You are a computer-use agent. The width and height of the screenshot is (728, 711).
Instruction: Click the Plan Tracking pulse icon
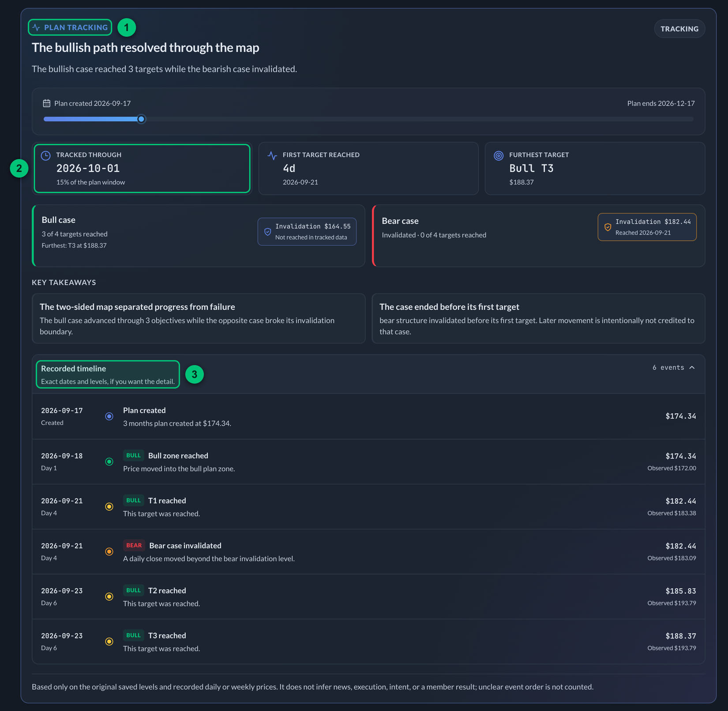pos(37,27)
